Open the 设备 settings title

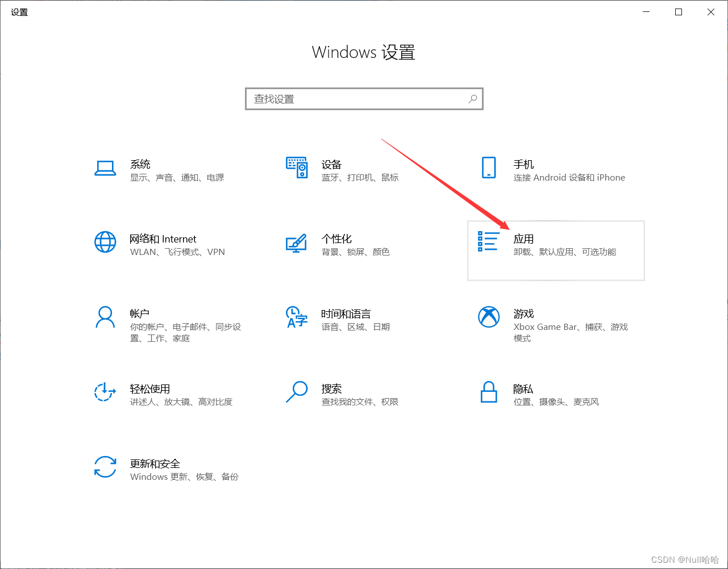[331, 165]
